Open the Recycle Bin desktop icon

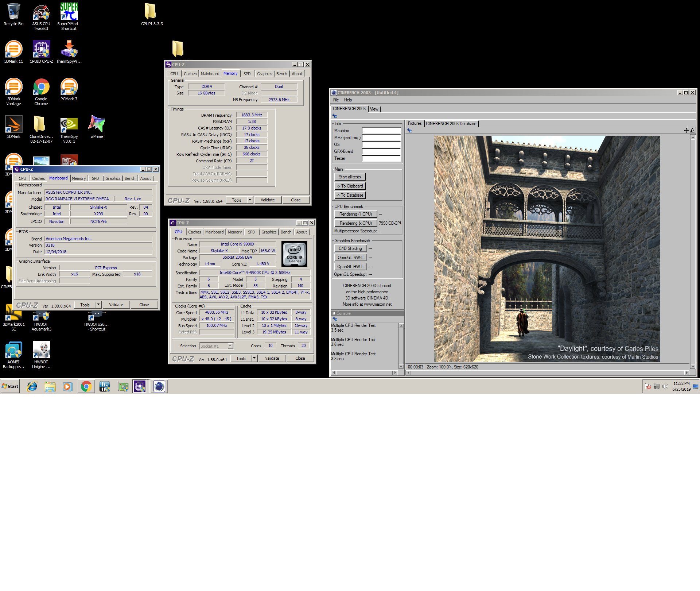13,15
